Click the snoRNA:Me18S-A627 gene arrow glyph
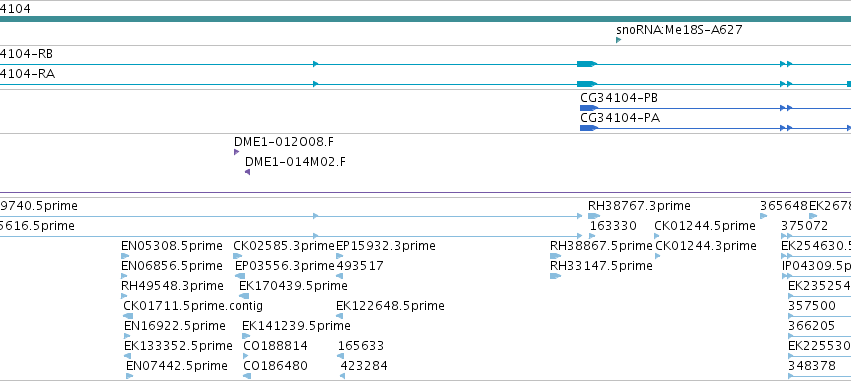This screenshot has height=381, width=851. point(618,40)
